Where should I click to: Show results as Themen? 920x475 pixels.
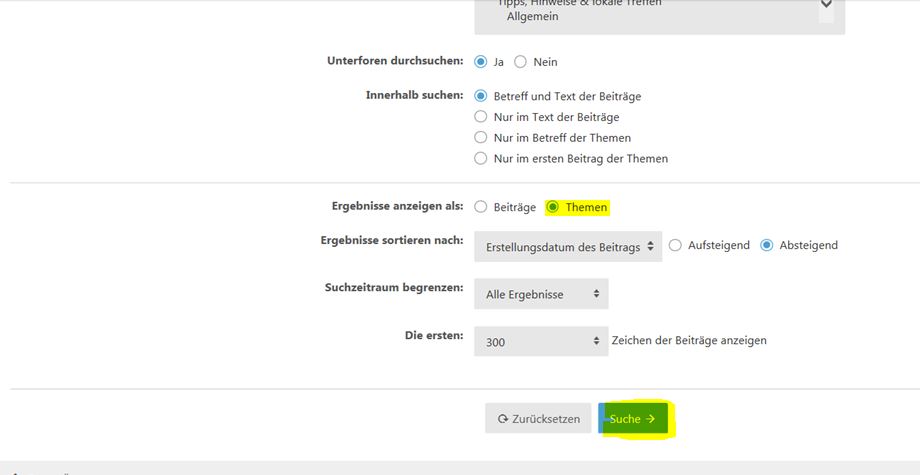tap(553, 207)
